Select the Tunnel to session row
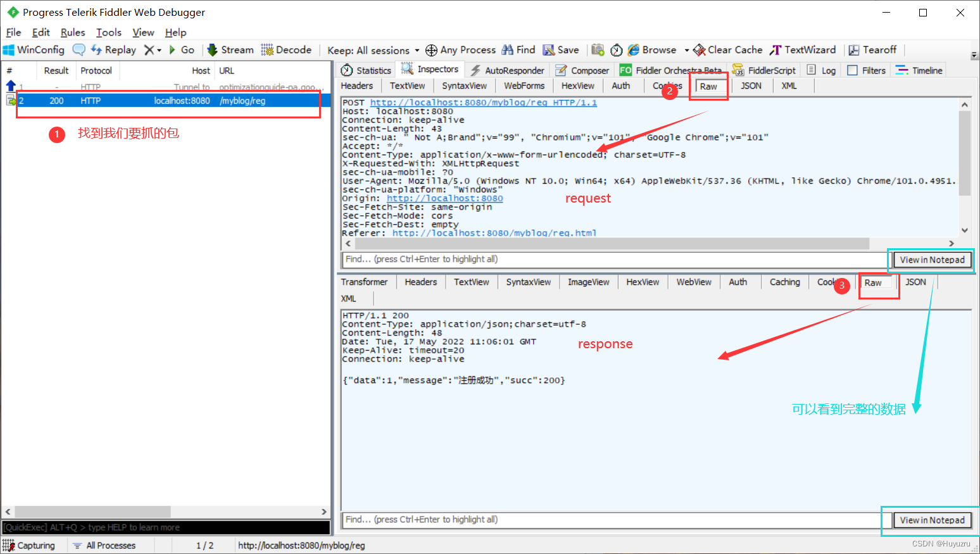The width and height of the screenshot is (980, 554). click(x=167, y=87)
